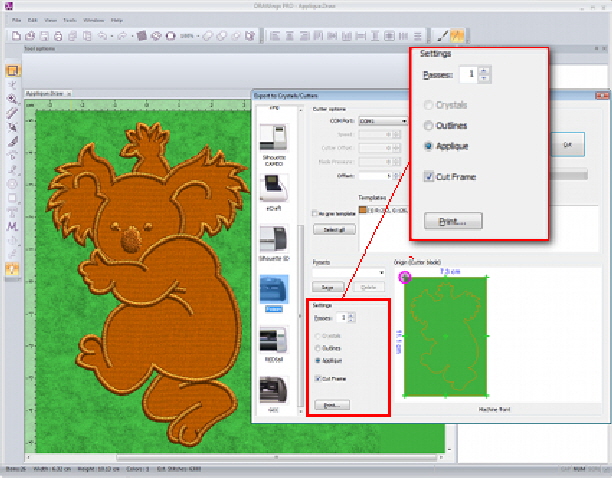Viewport: 612px width, 478px height.
Task: Click the Save icon in the main toolbar
Action: (x=44, y=36)
